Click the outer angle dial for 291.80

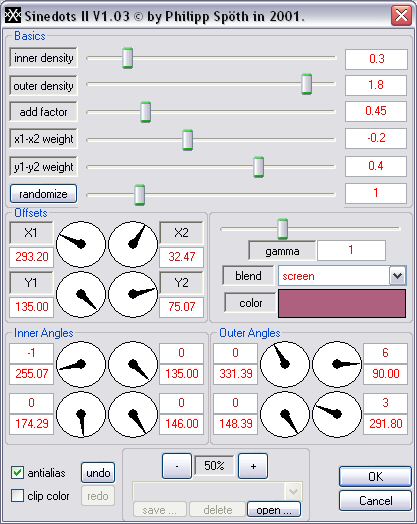(x=337, y=414)
